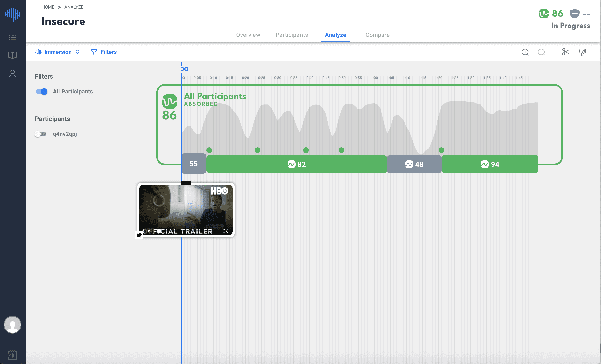Click the green marker dot near 1:20

point(441,150)
